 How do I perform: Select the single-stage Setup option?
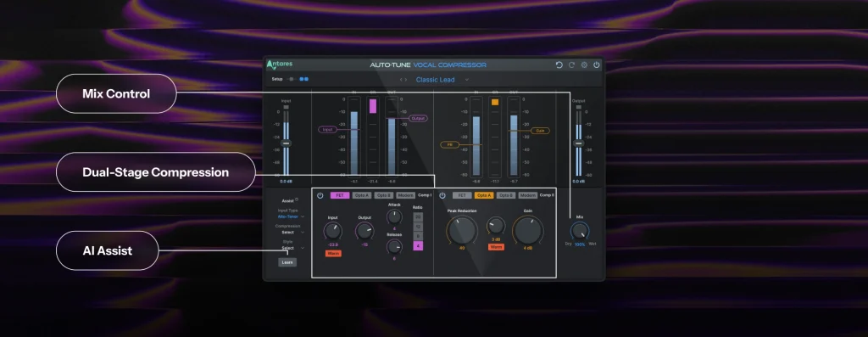coord(292,79)
